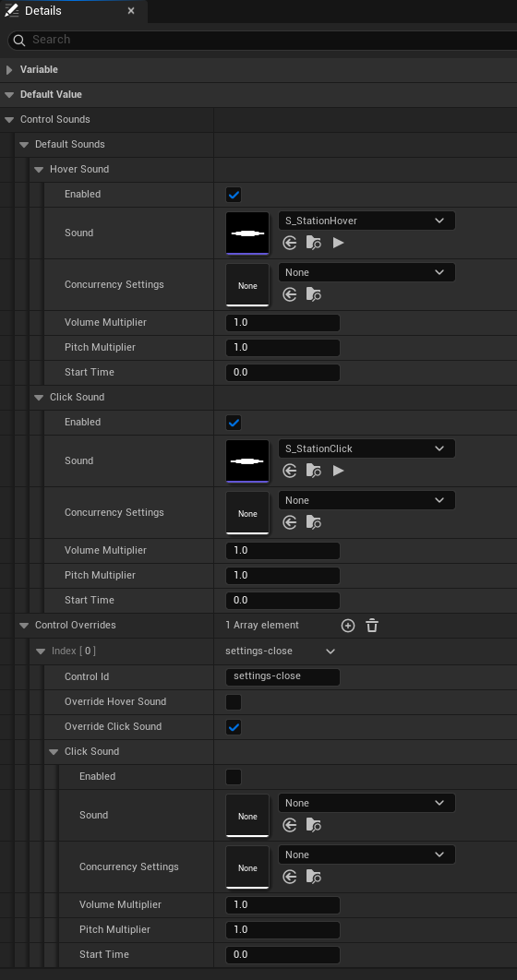The height and width of the screenshot is (980, 517).
Task: Collapse the Default Value category
Action: point(8,95)
